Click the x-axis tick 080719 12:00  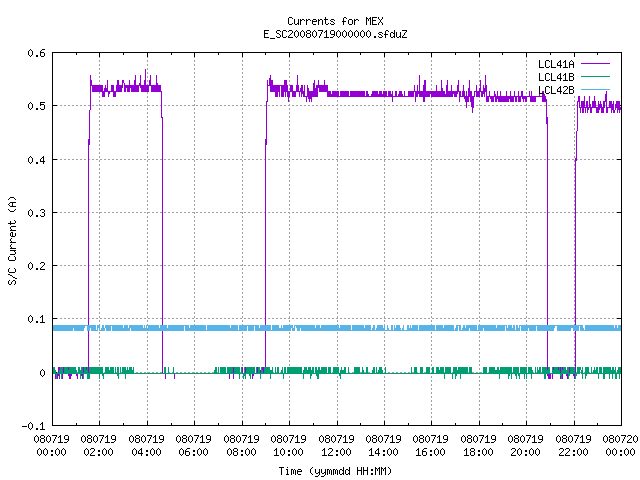336,446
